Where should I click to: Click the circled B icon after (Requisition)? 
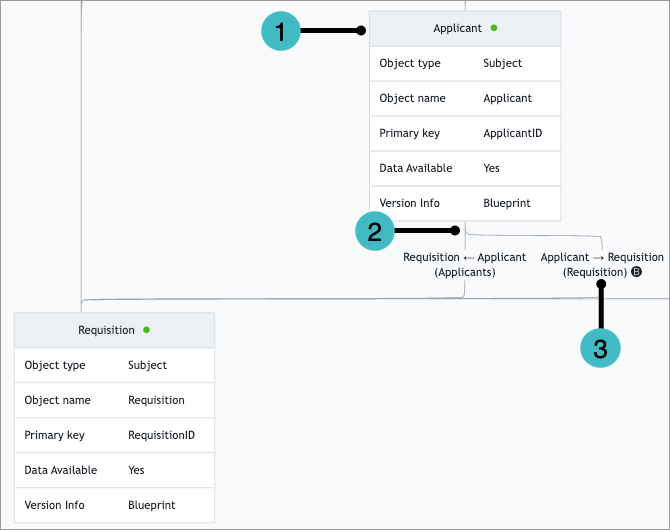pos(637,272)
